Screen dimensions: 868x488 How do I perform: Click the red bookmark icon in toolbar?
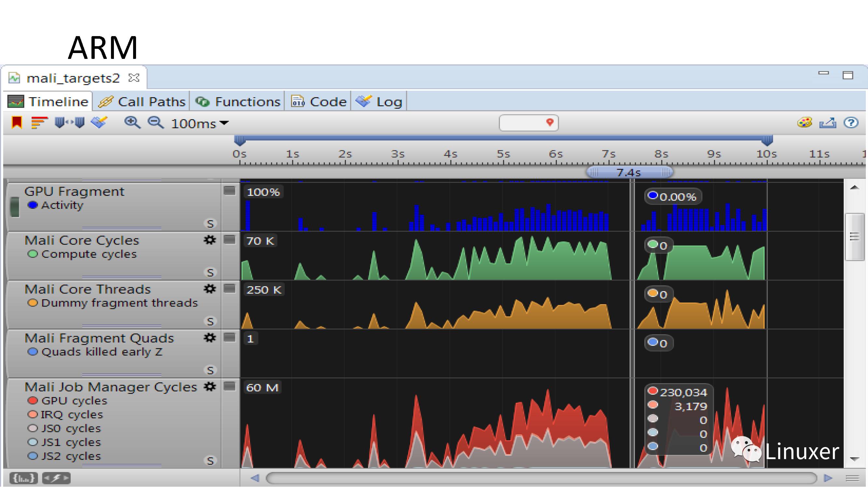pyautogui.click(x=17, y=123)
